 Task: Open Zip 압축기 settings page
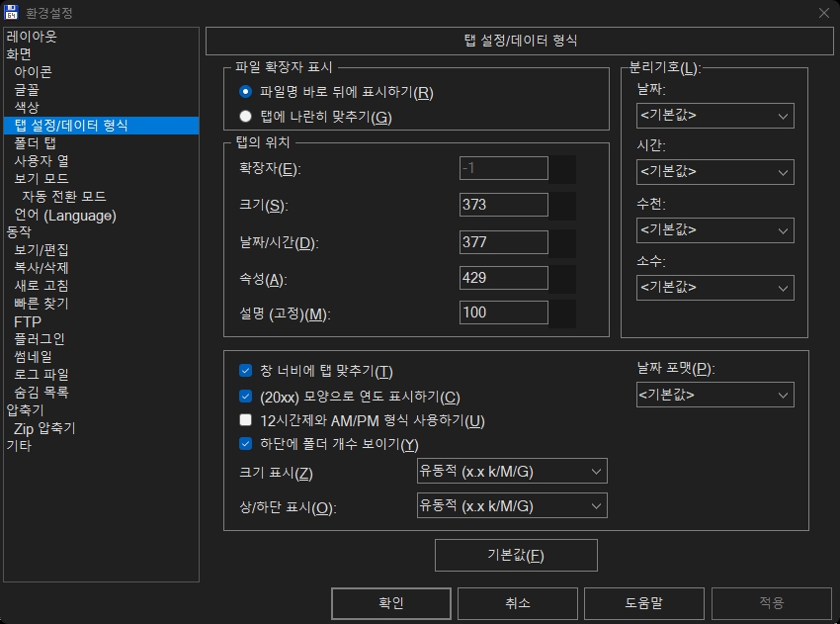tap(44, 428)
